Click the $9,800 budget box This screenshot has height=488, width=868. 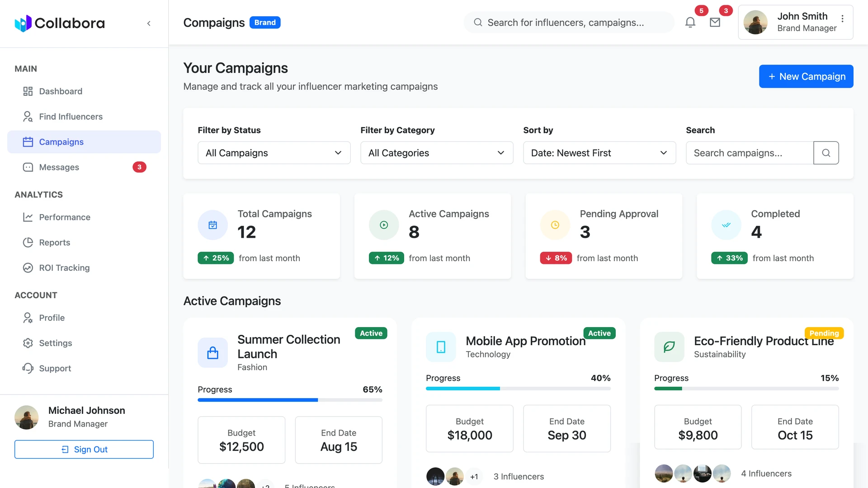click(x=698, y=427)
